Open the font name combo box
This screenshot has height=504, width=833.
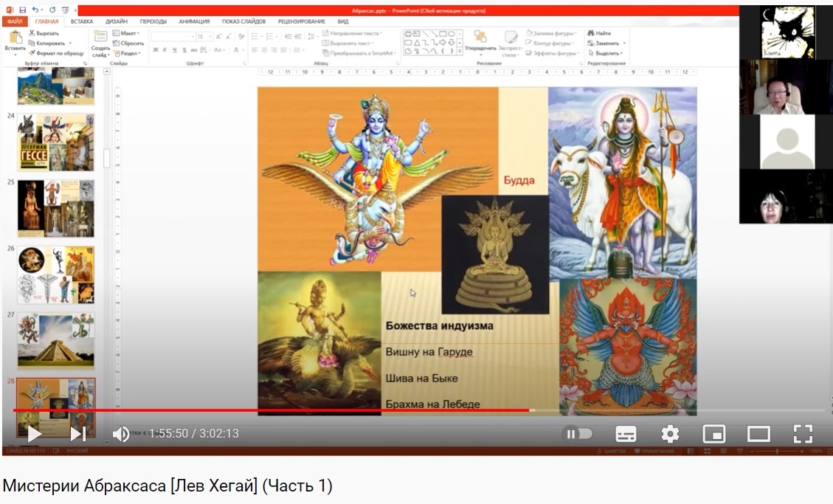(x=173, y=36)
